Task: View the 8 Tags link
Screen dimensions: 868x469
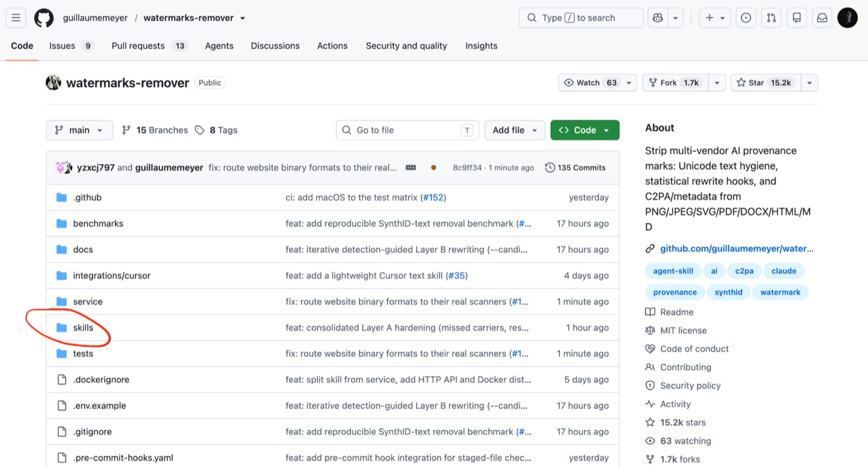Action: 216,130
